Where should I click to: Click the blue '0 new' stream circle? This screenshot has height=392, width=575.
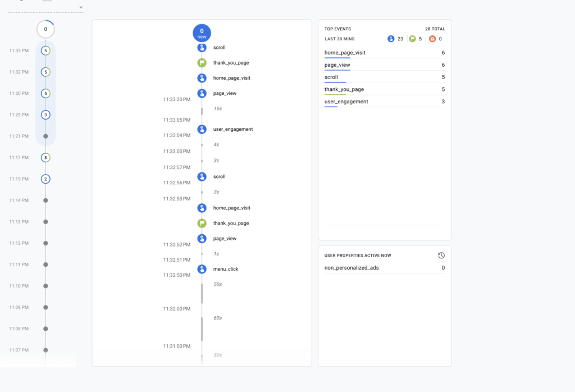(x=202, y=33)
